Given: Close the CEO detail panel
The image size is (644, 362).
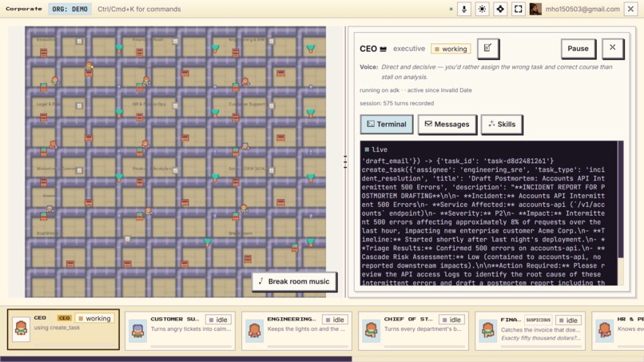Looking at the screenshot, I should 612,48.
